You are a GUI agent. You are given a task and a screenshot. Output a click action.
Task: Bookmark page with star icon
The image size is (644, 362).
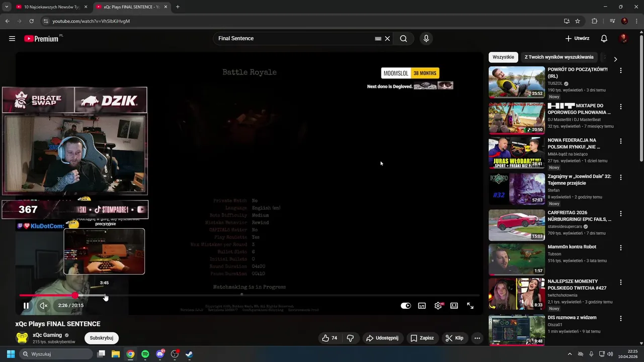[578, 21]
